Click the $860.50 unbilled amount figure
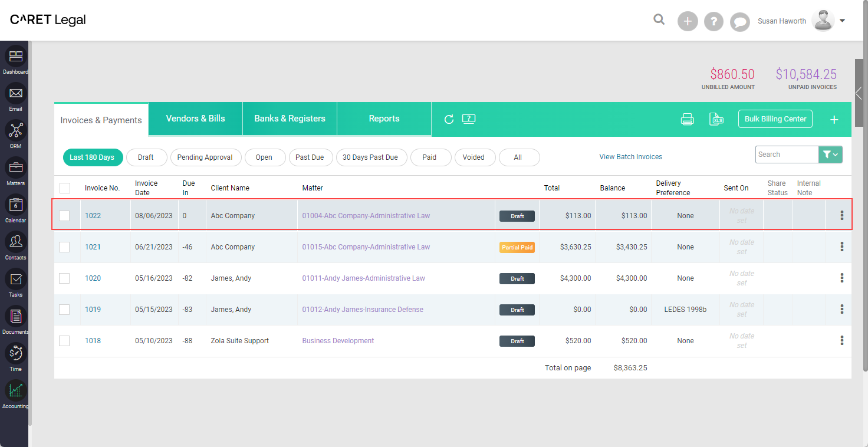This screenshot has height=447, width=868. [732, 74]
